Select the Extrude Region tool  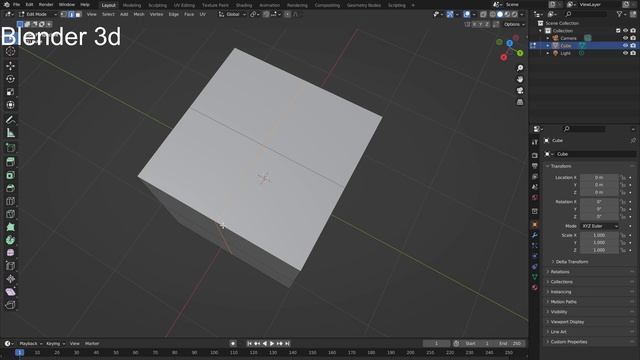point(11,162)
